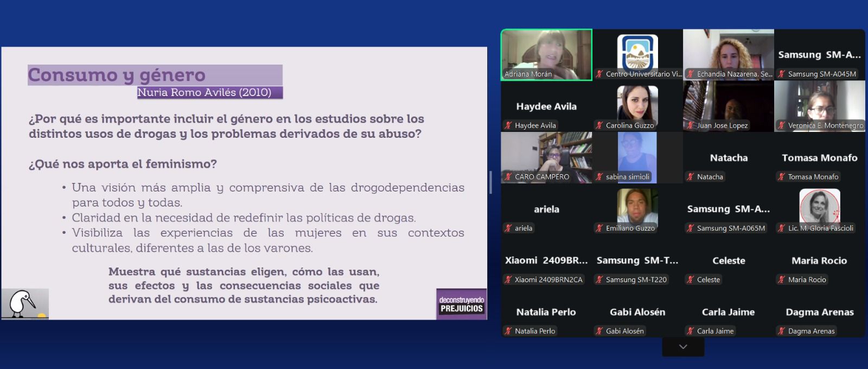Select CARO CAMPERO video tile

[546, 157]
